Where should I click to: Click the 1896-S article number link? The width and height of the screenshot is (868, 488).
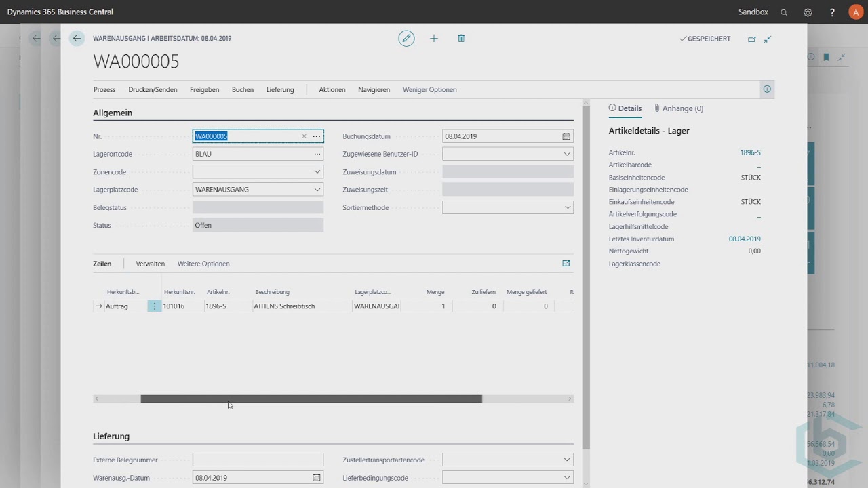[750, 153]
